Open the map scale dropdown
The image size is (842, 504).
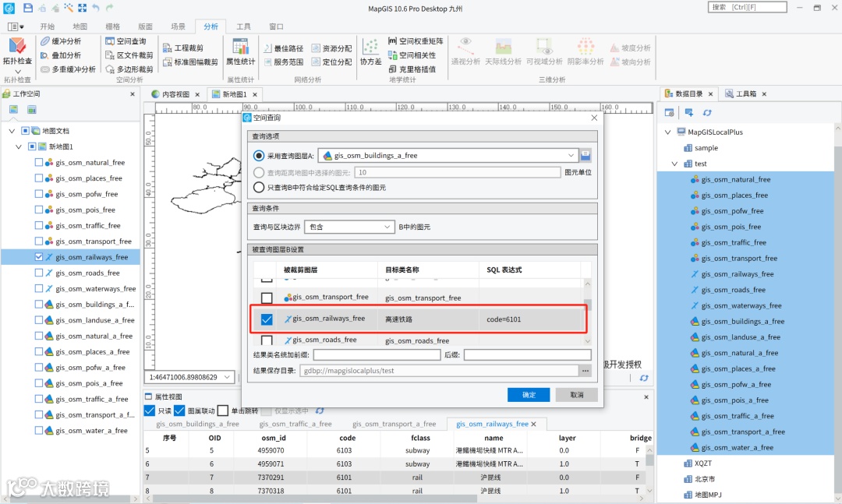(x=227, y=377)
